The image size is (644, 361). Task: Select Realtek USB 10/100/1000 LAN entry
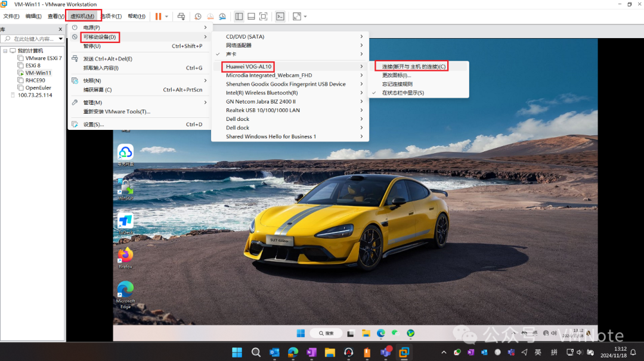coord(290,110)
